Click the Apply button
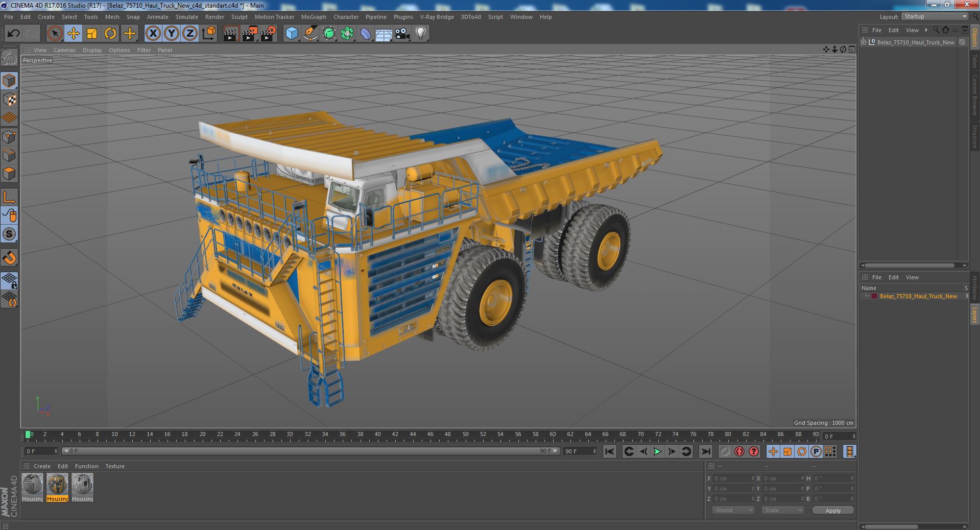 (x=833, y=511)
